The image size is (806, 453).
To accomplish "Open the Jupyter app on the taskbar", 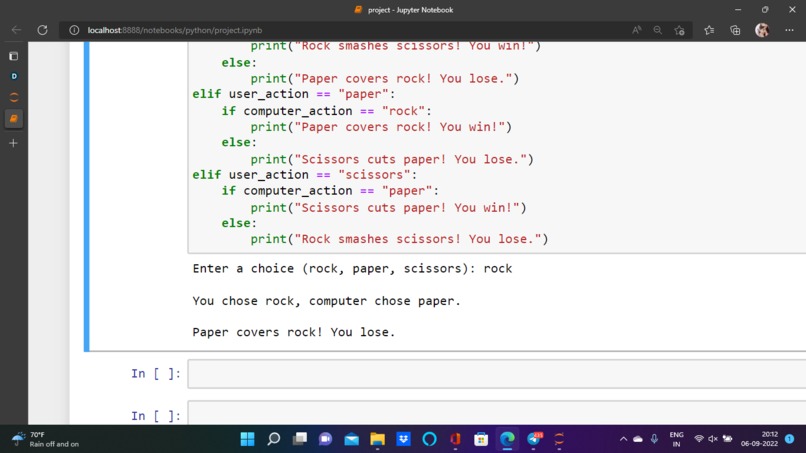I will coord(559,439).
